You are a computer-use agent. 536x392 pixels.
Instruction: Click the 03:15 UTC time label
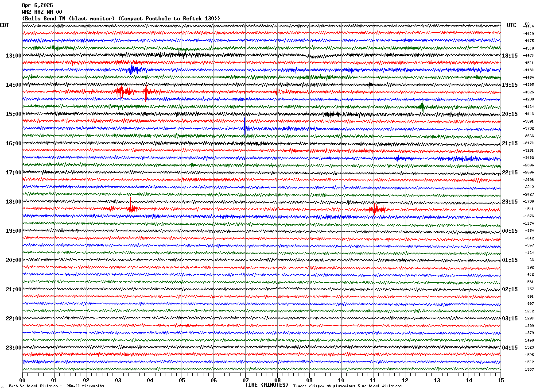pos(509,319)
